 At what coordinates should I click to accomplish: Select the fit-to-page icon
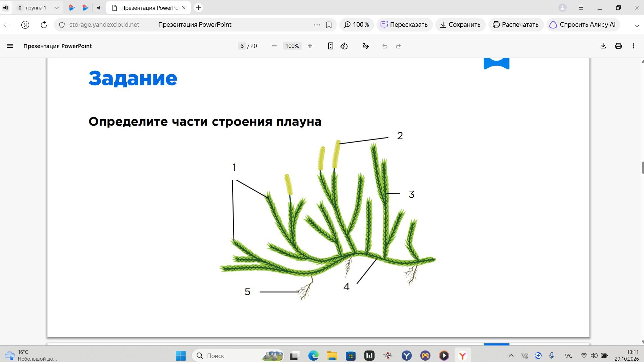[x=330, y=46]
